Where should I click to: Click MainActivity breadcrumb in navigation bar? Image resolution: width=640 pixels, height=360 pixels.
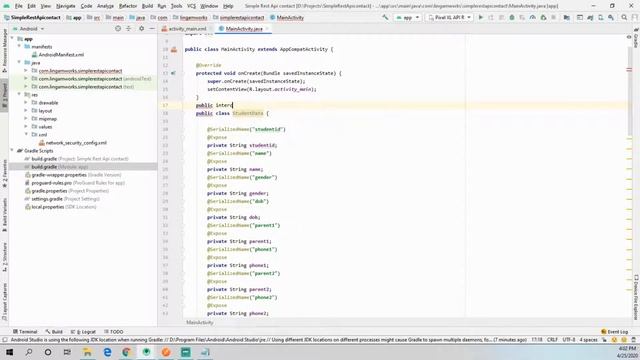click(287, 18)
